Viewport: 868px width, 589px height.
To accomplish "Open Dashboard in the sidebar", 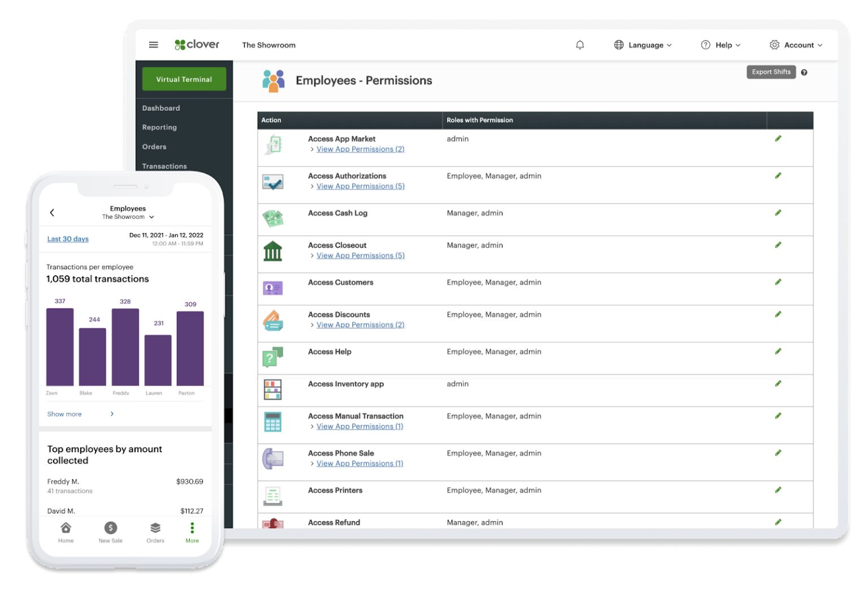I will pyautogui.click(x=161, y=108).
